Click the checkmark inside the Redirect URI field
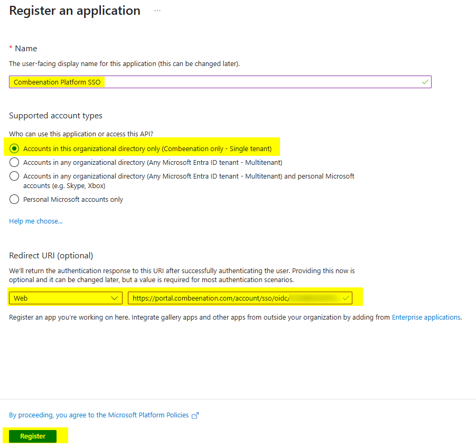The image size is (476, 448). coord(346,298)
